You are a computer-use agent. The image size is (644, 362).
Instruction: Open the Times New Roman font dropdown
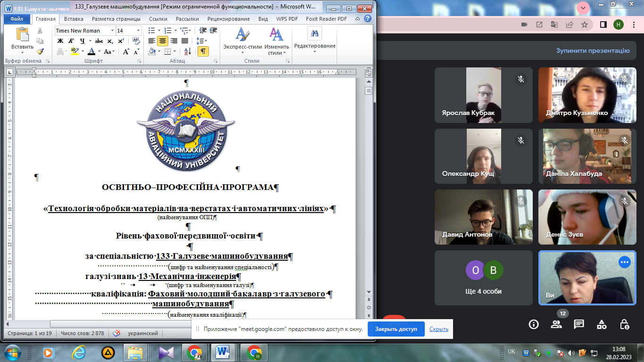click(112, 31)
